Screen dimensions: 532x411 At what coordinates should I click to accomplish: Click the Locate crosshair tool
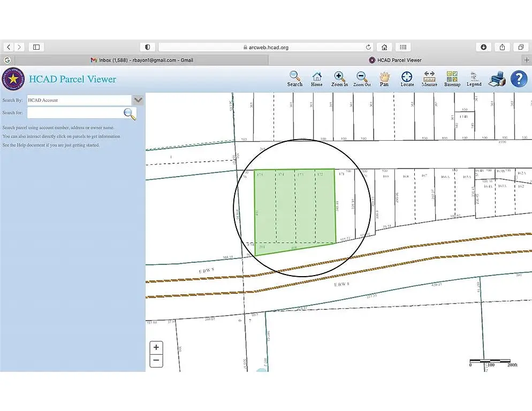pos(407,79)
